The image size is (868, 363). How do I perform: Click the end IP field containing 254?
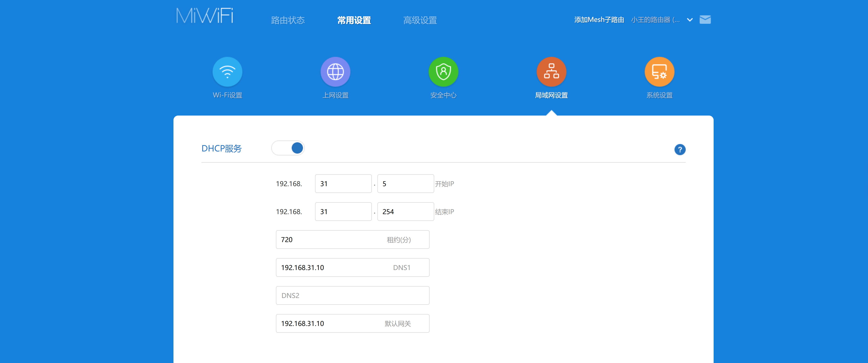[x=405, y=212]
